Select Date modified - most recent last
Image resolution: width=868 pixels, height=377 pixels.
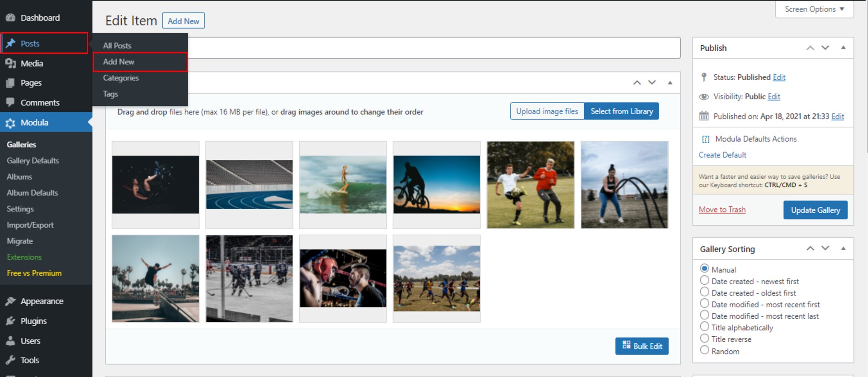coord(704,315)
